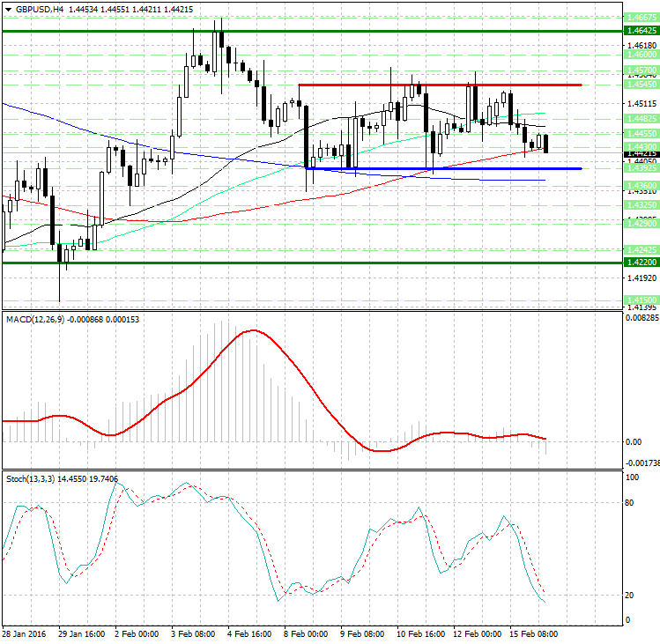The width and height of the screenshot is (660, 644).
Task: Click the 29 Jan 16:00 time label
Action: point(82,634)
